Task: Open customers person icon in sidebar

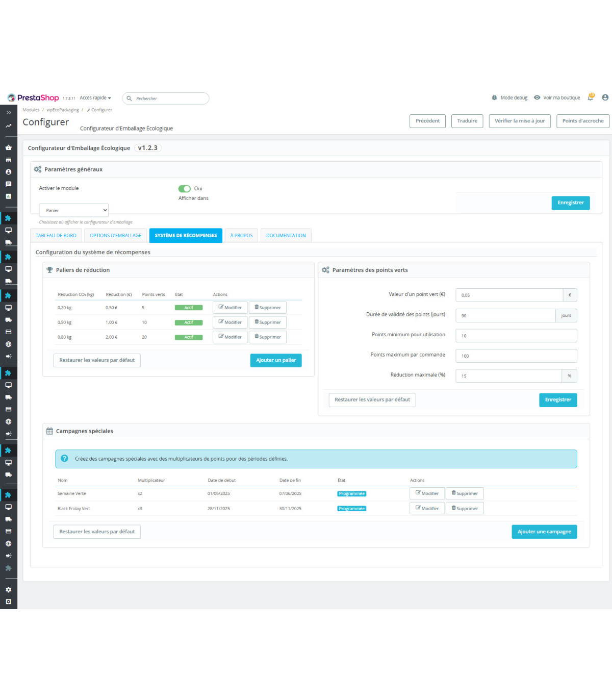Action: coord(9,172)
